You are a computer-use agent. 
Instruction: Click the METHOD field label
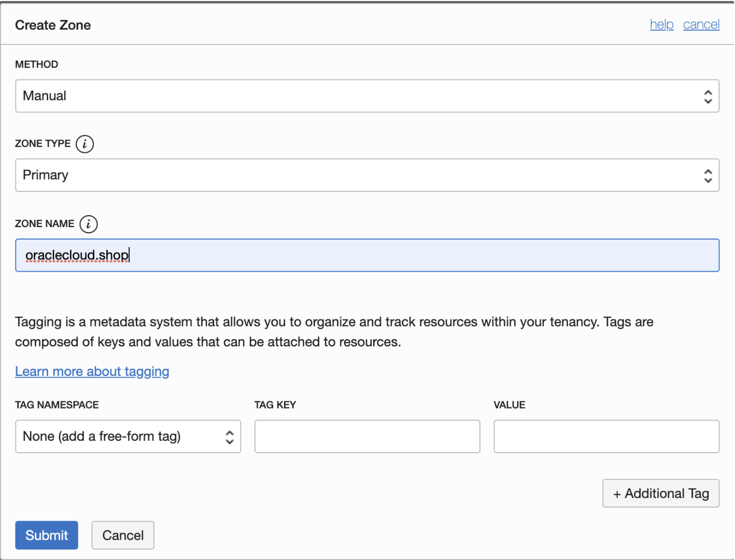pyautogui.click(x=36, y=64)
